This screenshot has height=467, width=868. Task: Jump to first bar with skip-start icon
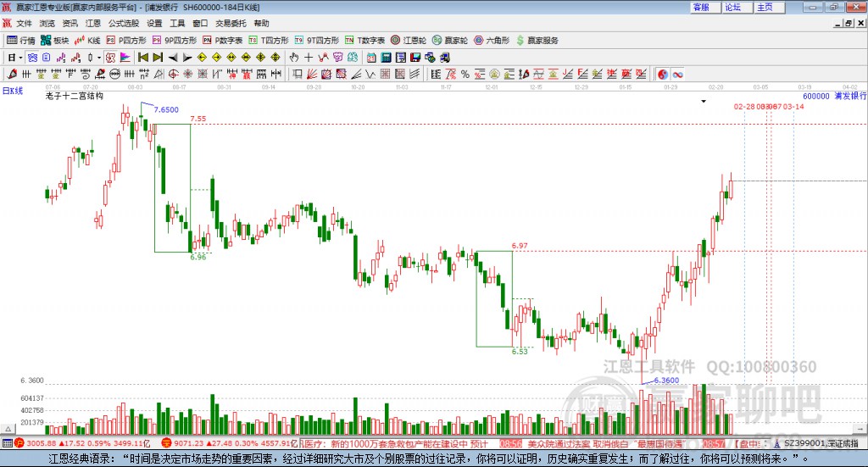point(143,58)
